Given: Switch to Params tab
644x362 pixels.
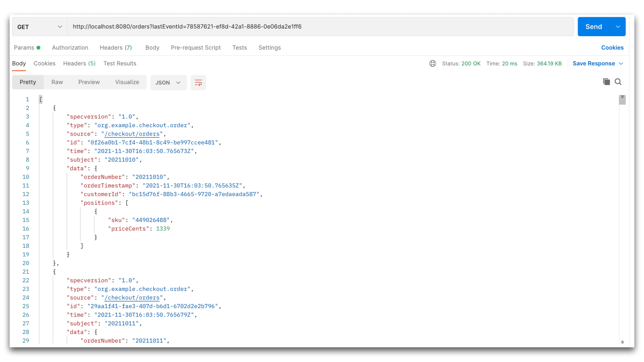Looking at the screenshot, I should (27, 47).
